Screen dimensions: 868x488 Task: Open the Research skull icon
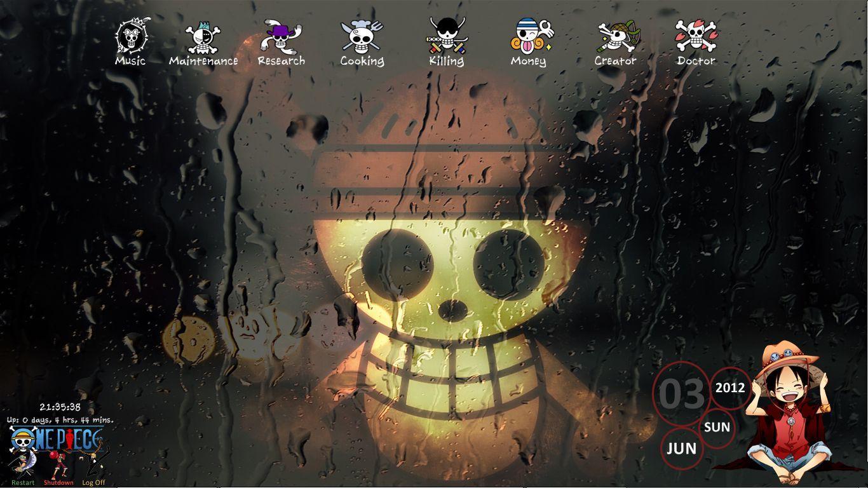281,37
